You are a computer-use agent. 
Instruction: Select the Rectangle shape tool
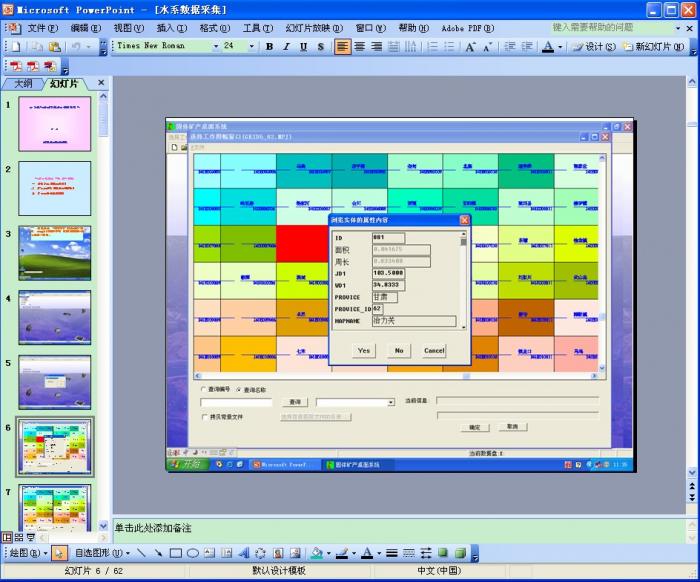click(x=175, y=553)
